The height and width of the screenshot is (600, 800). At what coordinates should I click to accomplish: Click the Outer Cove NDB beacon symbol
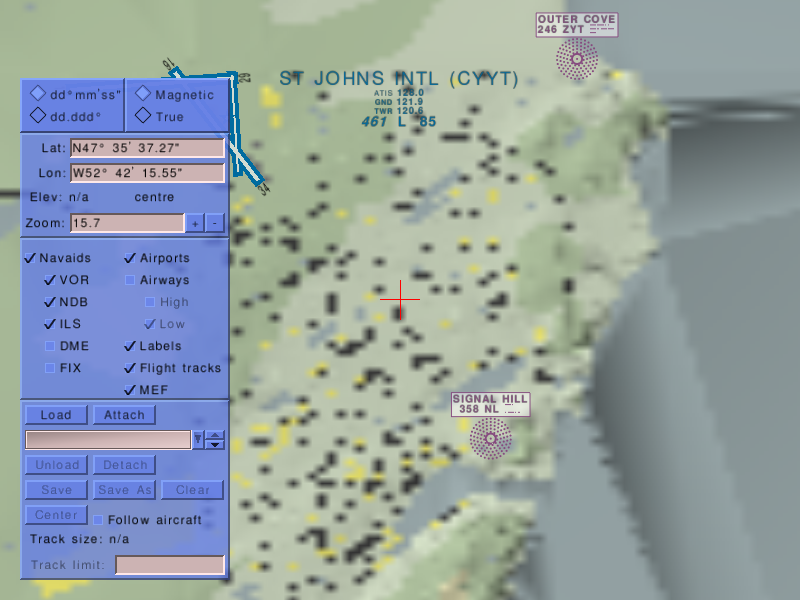[x=577, y=59]
